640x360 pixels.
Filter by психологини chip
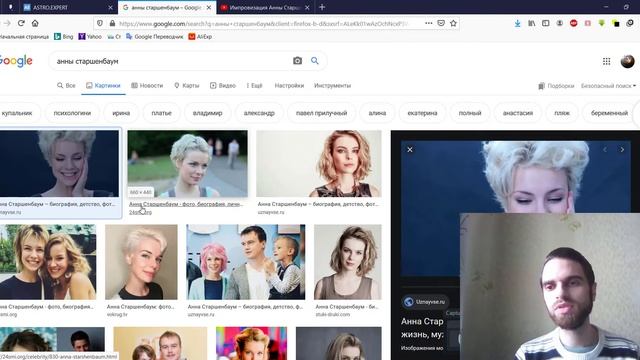72,113
